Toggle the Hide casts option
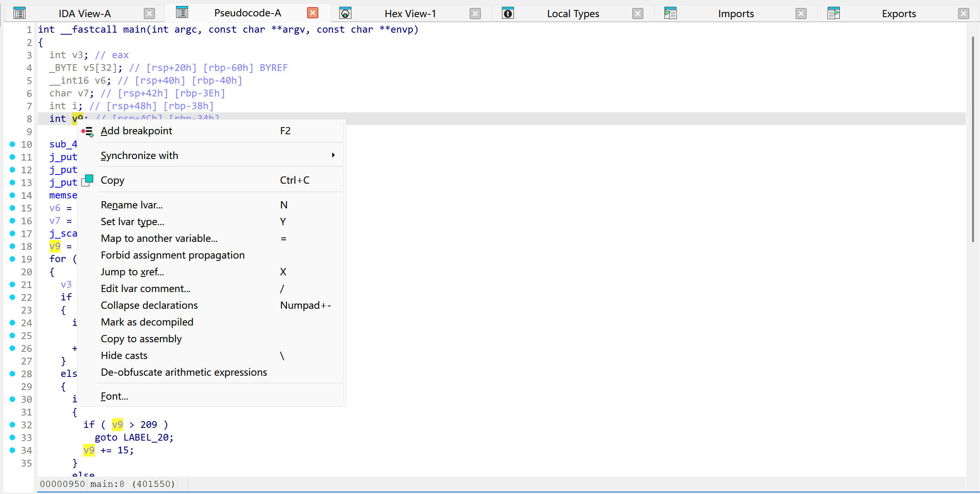This screenshot has width=980, height=494. tap(124, 355)
